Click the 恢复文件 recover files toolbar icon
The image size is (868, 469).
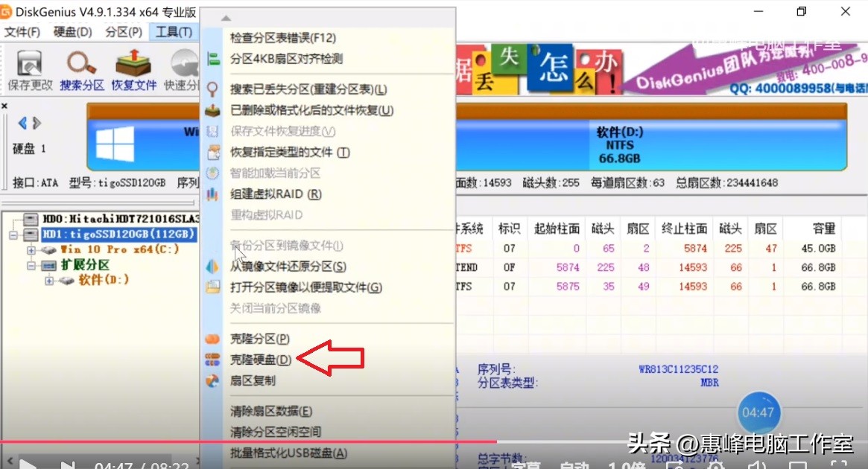[x=134, y=70]
